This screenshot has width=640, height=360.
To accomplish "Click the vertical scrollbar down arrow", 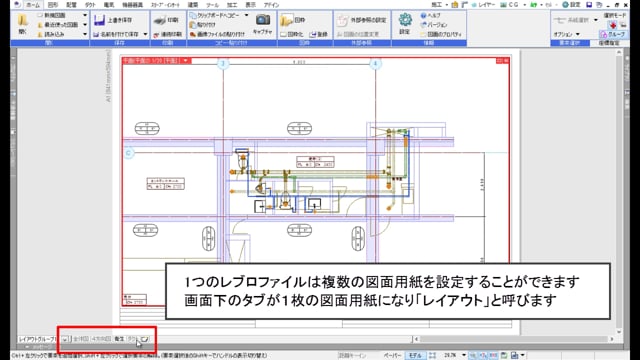I will (619, 331).
